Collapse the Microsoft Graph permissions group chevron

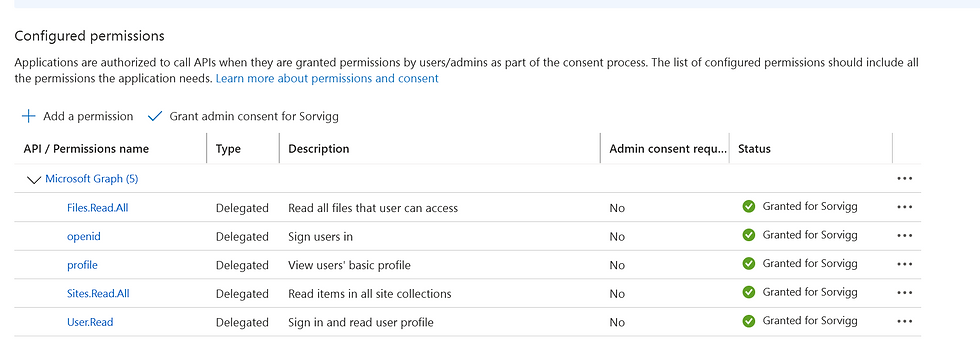click(x=34, y=179)
